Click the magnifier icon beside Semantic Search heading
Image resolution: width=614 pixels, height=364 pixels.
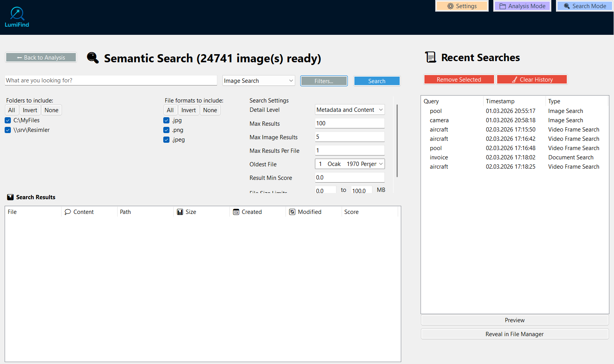(93, 58)
